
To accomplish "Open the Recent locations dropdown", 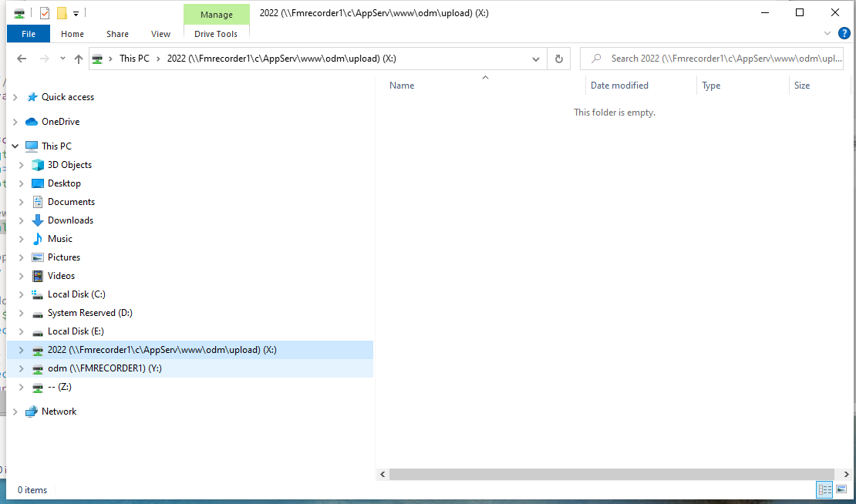I will 62,59.
